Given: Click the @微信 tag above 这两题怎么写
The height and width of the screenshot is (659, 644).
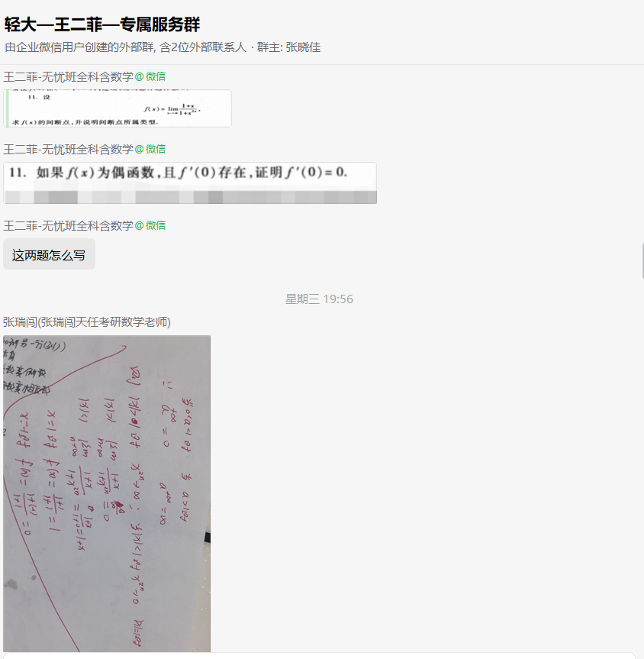Looking at the screenshot, I should pyautogui.click(x=150, y=226).
